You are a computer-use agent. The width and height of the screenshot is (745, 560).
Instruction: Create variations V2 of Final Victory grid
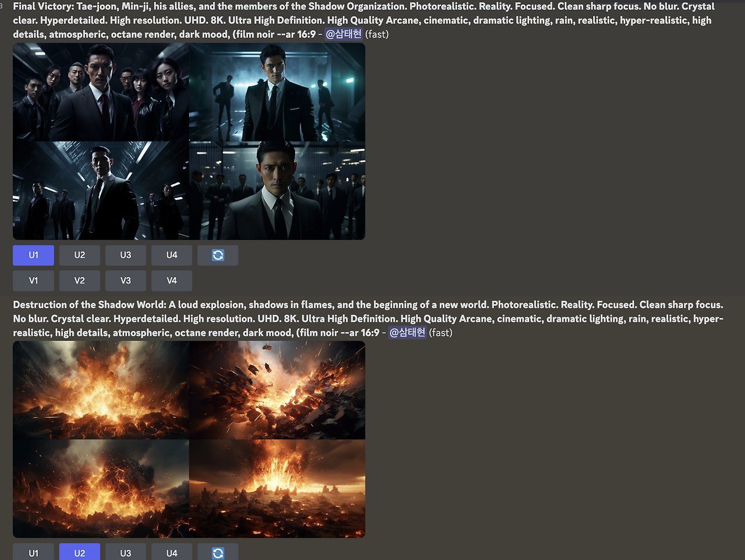click(80, 281)
